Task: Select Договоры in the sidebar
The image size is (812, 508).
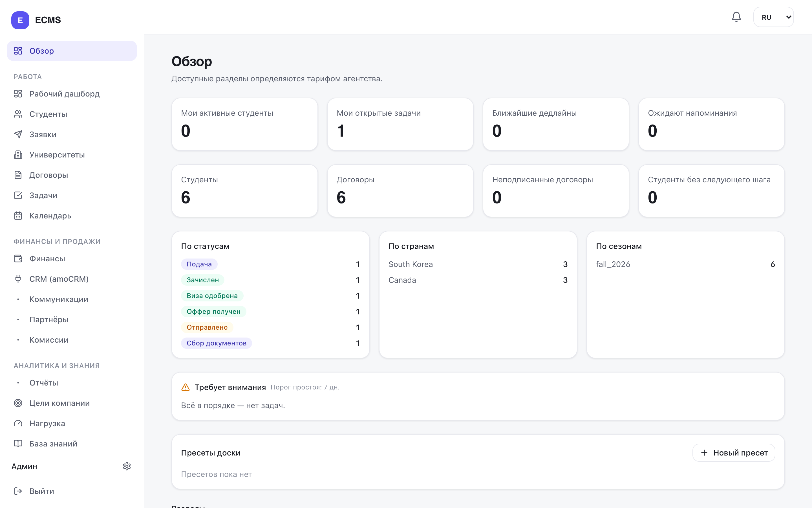Action: 72,175
